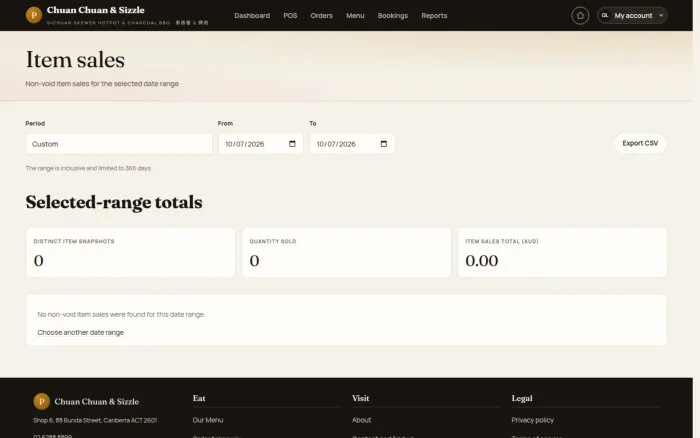Viewport: 700px width, 438px height.
Task: Go to Dashboard in the navigation
Action: pyautogui.click(x=252, y=16)
